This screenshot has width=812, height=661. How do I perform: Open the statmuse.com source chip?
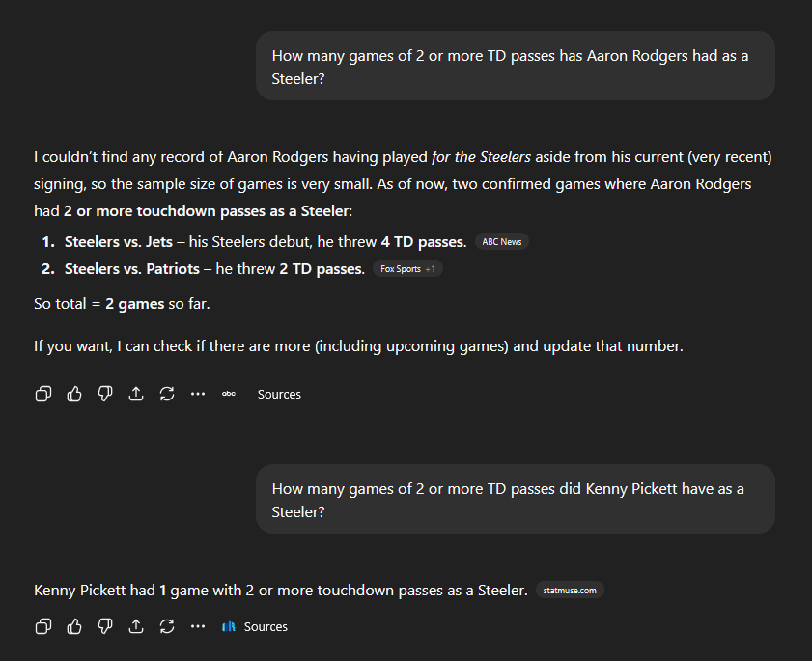(x=570, y=590)
